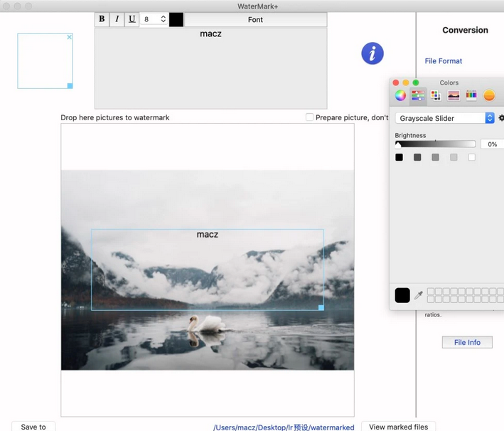Select the color wheel picker tab

400,95
